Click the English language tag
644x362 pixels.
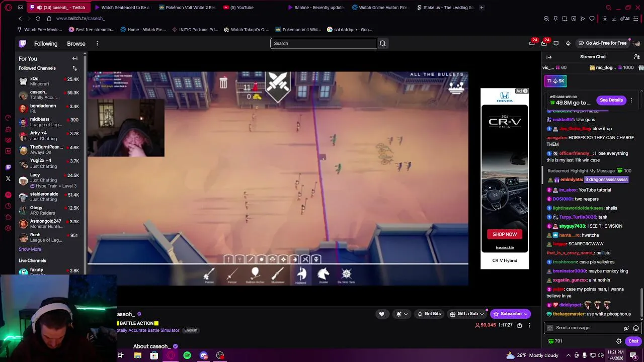pyautogui.click(x=191, y=330)
